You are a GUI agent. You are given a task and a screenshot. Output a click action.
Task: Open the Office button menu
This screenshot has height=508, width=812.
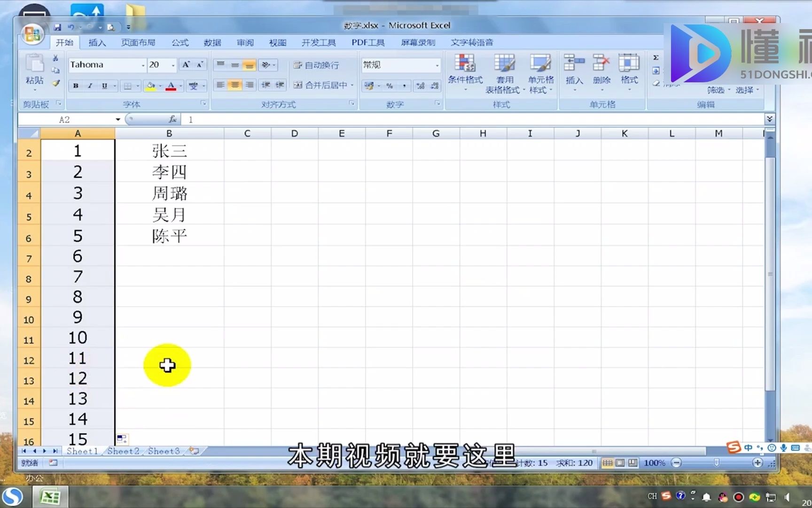(x=32, y=33)
